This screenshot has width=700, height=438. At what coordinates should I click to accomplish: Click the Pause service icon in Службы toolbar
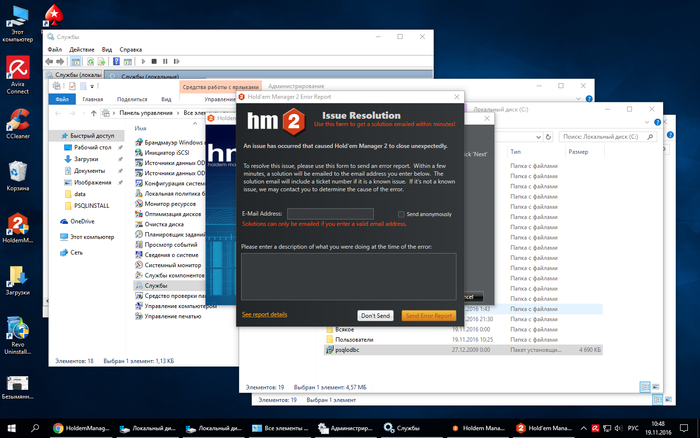[x=165, y=61]
